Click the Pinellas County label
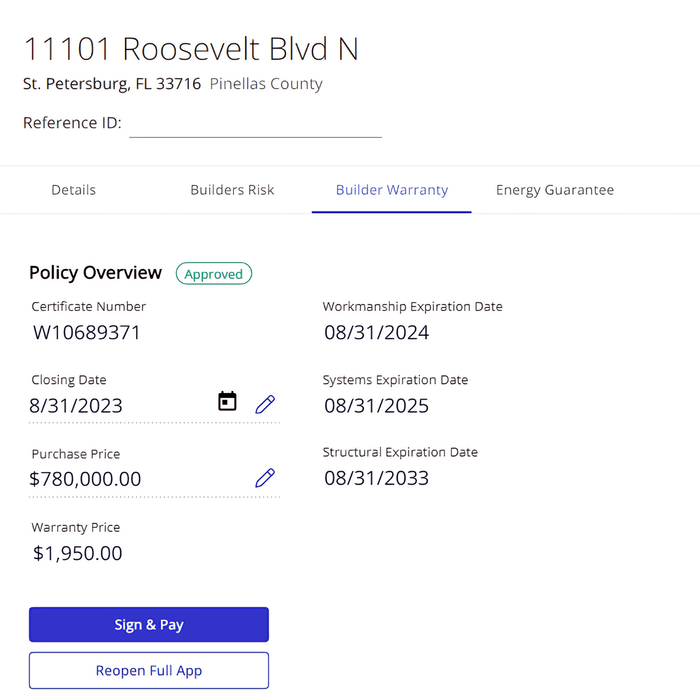Viewport: 700px width, 700px height. (266, 84)
